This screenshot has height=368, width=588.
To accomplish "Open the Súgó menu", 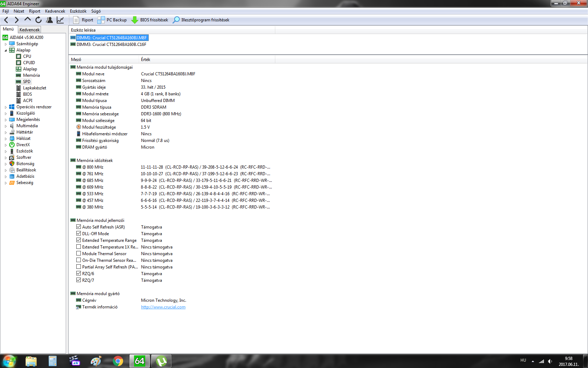I will [96, 11].
